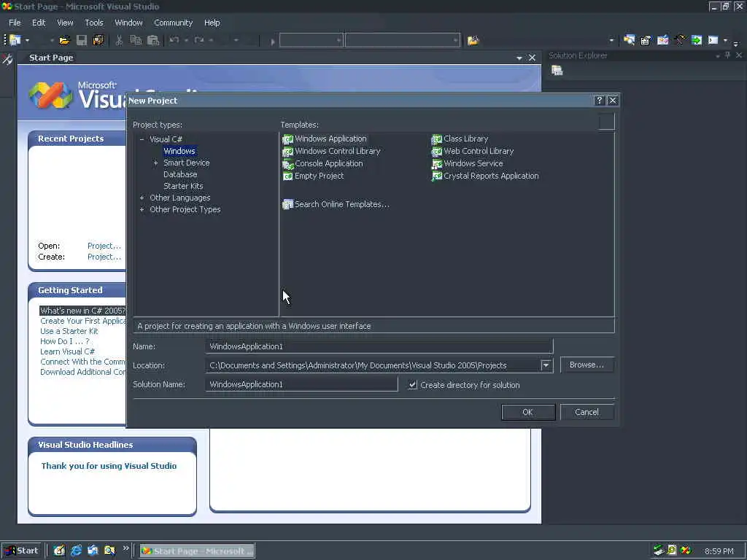The height and width of the screenshot is (560, 747).
Task: Click the Browse... button
Action: [587, 365]
